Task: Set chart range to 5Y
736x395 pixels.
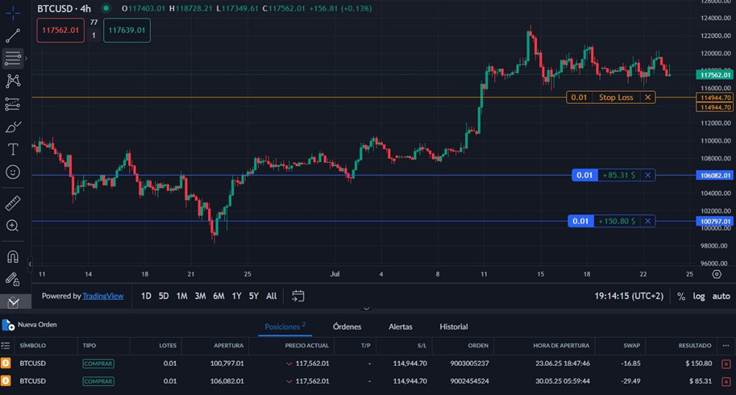Action: 254,296
